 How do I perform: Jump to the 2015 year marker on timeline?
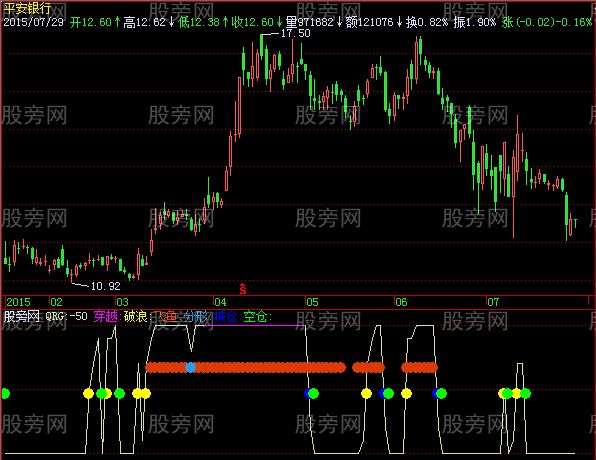[x=18, y=302]
